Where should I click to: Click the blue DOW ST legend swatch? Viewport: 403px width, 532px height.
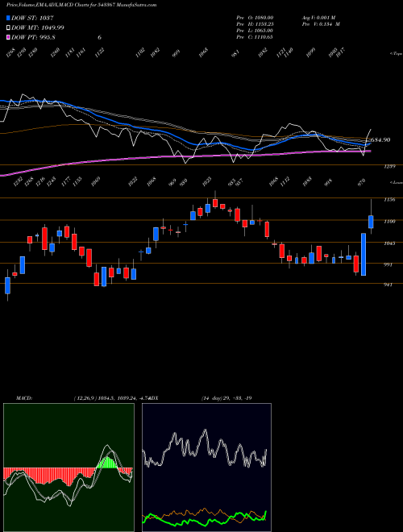coord(9,18)
